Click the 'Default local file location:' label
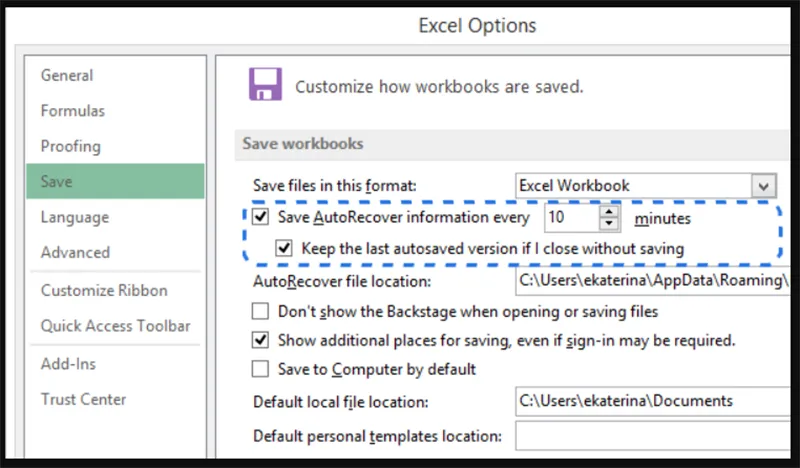The image size is (800, 468). tap(341, 402)
